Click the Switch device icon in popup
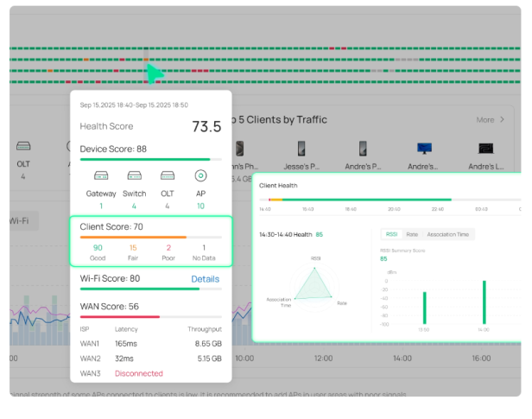Screen dimensions: 532x419 point(135,175)
